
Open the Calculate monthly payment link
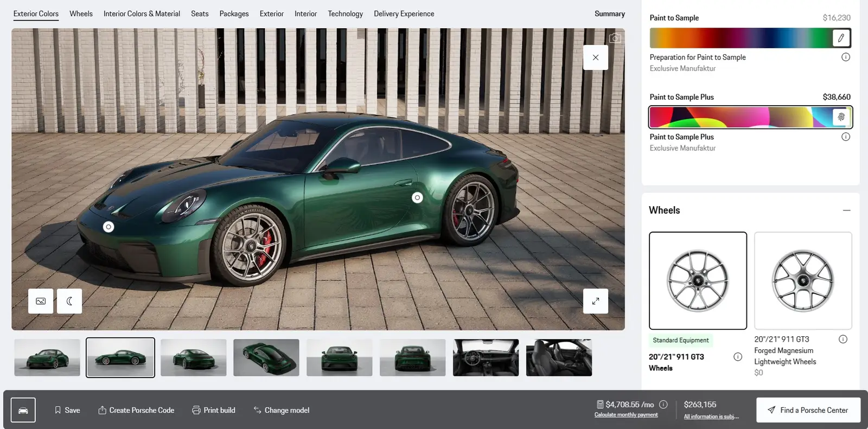(626, 415)
